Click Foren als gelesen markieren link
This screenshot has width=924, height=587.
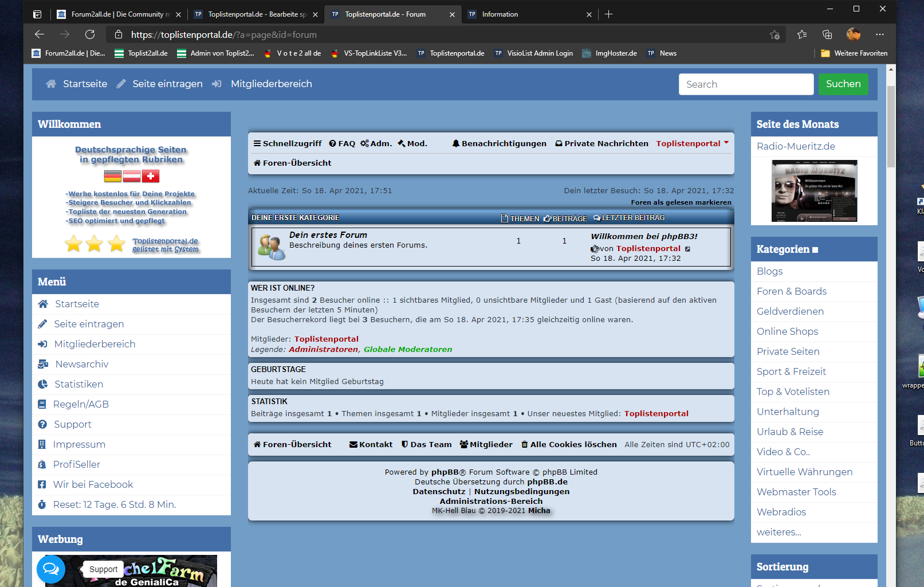(x=681, y=202)
